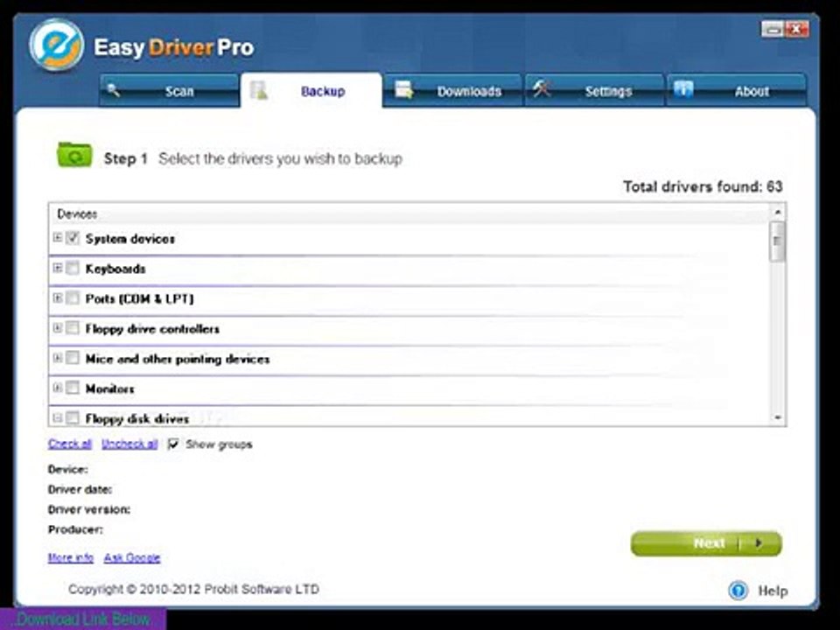Click the info icon on About tab
The width and height of the screenshot is (840, 630).
tap(683, 89)
